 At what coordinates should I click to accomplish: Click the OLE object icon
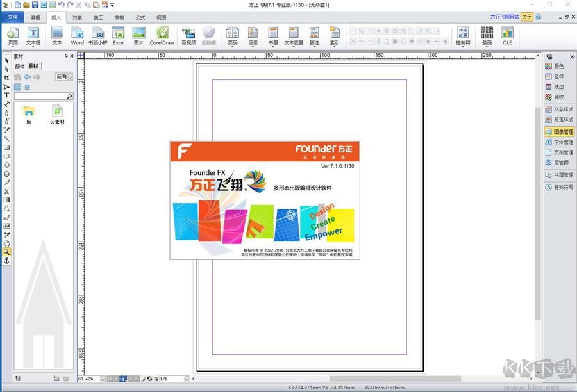click(507, 36)
